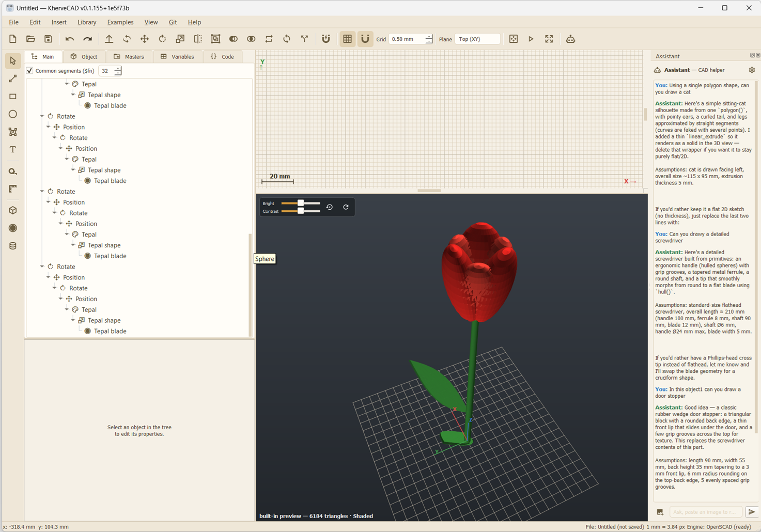The width and height of the screenshot is (761, 532).
Task: Toggle the highlighted snap magnet button
Action: point(365,39)
